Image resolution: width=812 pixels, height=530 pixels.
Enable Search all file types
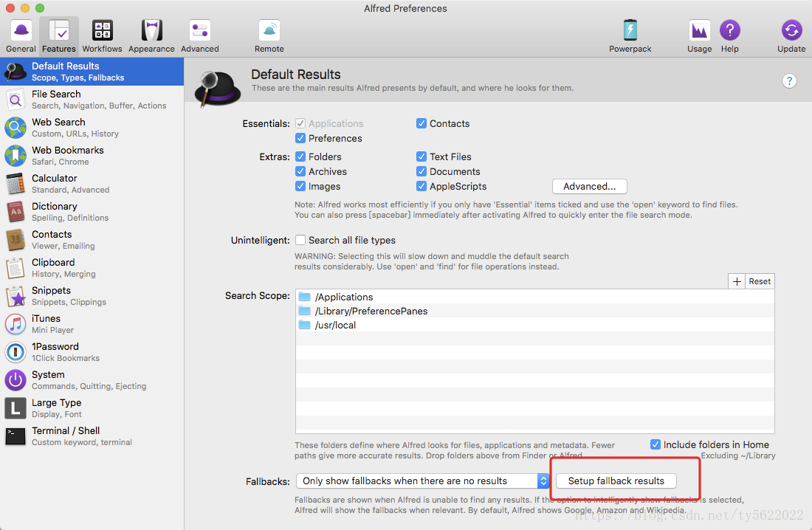point(300,240)
